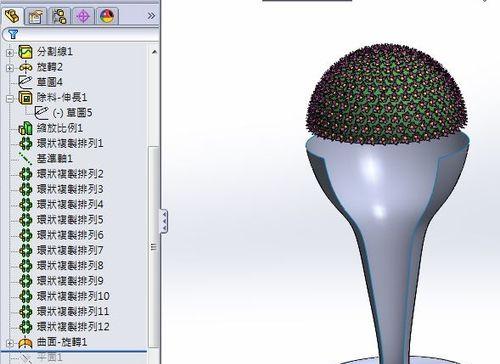Open the FeatureManager design tree tab
Screen dimensions: 500x364
click(x=12, y=16)
